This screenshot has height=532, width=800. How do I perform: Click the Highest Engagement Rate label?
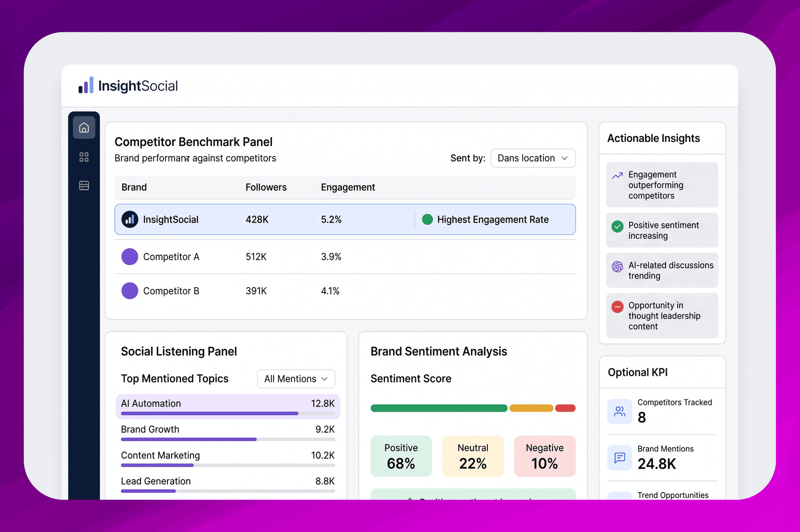click(x=493, y=219)
